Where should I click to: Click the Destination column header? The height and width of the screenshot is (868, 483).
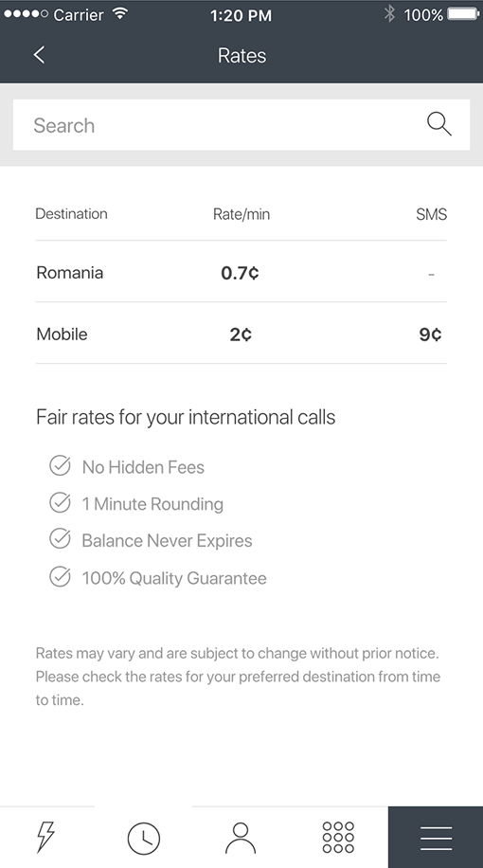pos(71,213)
